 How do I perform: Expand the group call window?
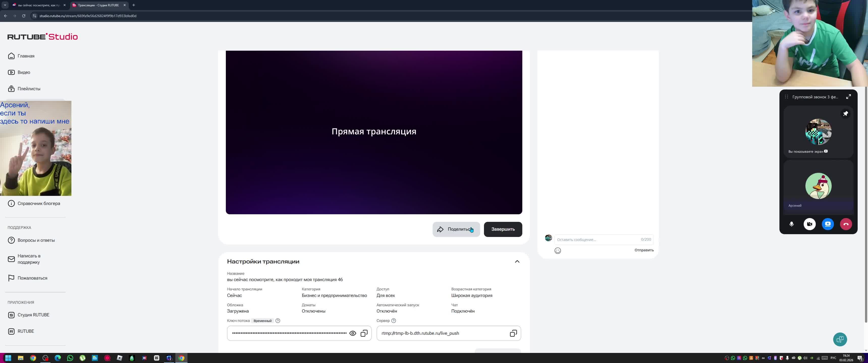point(848,97)
